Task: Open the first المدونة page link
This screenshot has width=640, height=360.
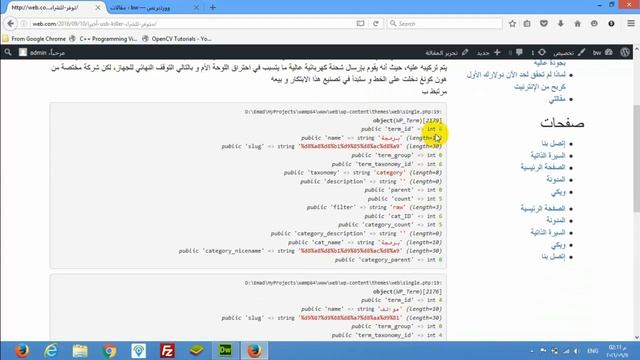Action: (x=556, y=180)
